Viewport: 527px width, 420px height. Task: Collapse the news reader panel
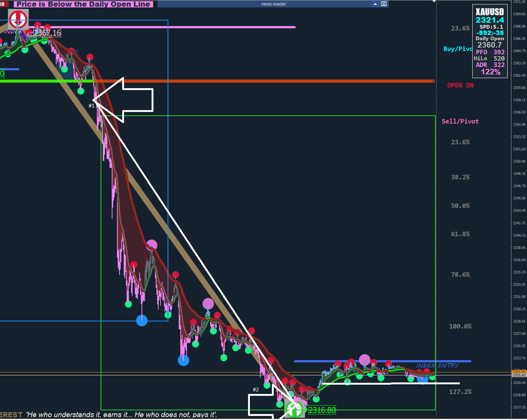pyautogui.click(x=375, y=4)
